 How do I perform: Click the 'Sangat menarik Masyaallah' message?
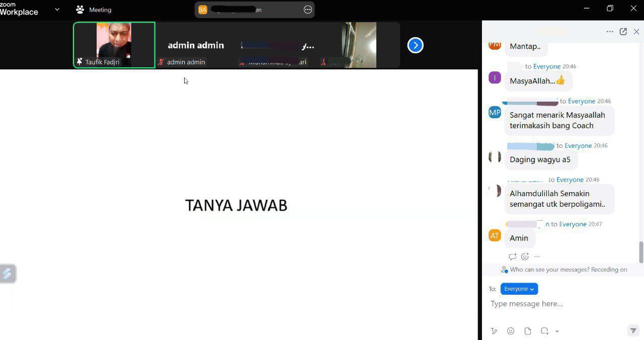pyautogui.click(x=559, y=120)
